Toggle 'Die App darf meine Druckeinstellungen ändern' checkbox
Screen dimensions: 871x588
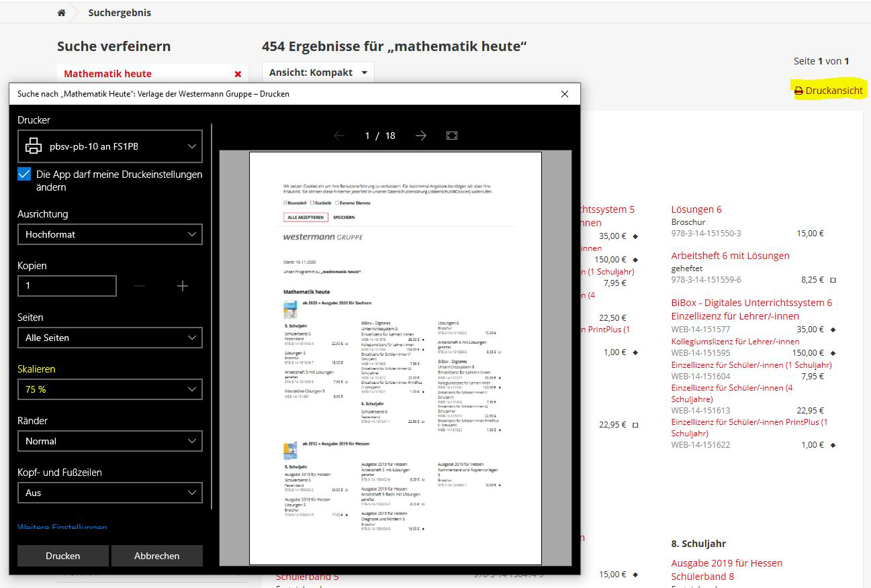(24, 175)
